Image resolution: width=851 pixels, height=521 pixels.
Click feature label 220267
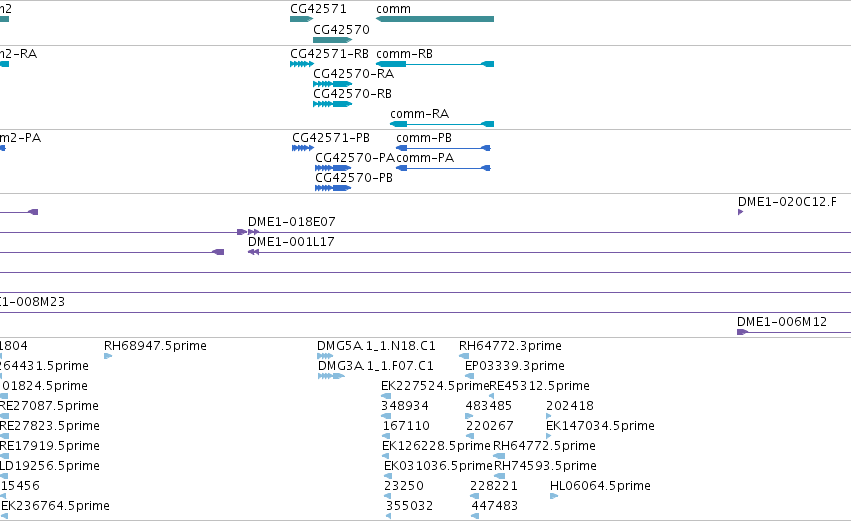click(x=490, y=426)
